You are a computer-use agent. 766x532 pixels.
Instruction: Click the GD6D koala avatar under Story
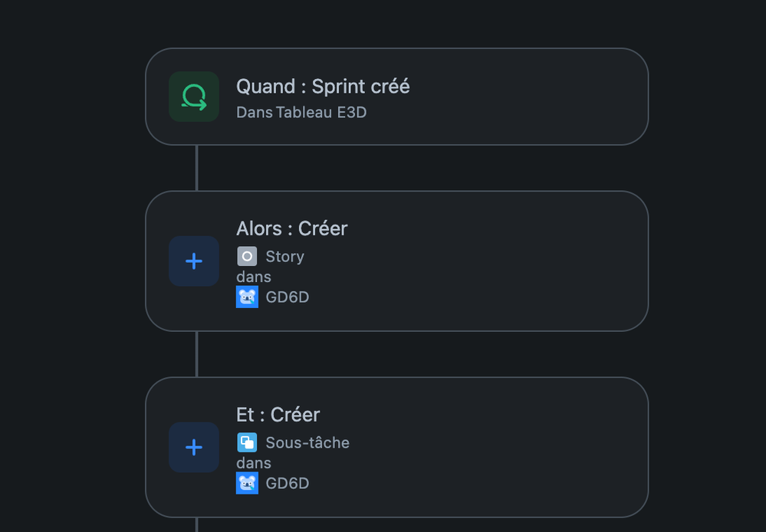coord(247,297)
